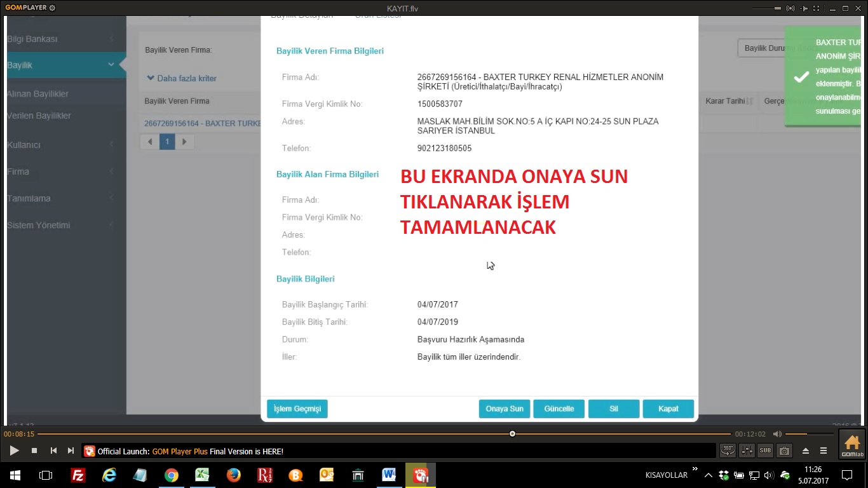Click the end date 04/07/2019

click(438, 322)
